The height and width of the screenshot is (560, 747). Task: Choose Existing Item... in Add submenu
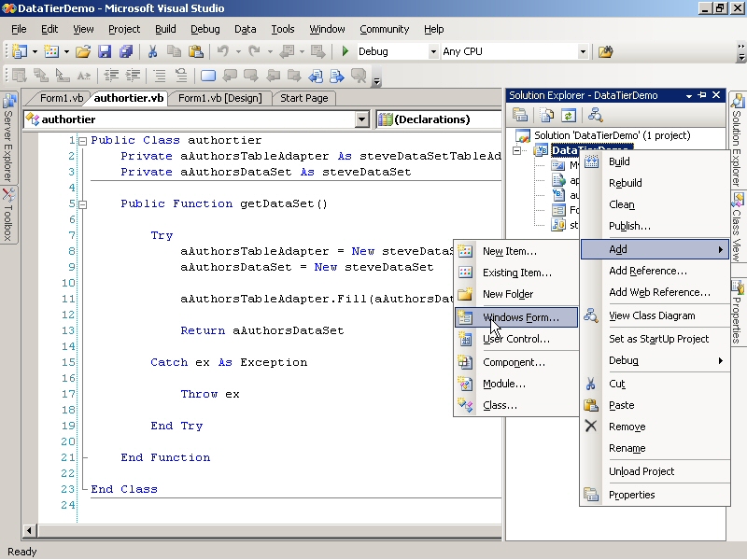(x=516, y=273)
